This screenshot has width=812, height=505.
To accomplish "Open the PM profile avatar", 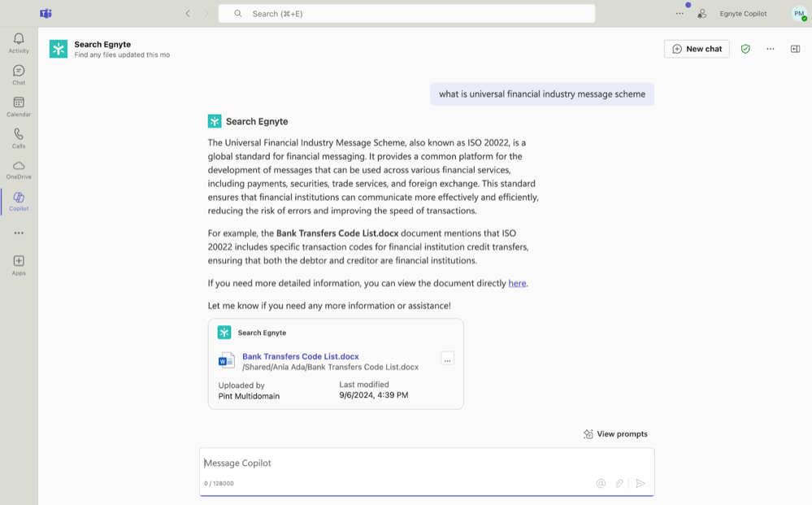I will (x=799, y=14).
